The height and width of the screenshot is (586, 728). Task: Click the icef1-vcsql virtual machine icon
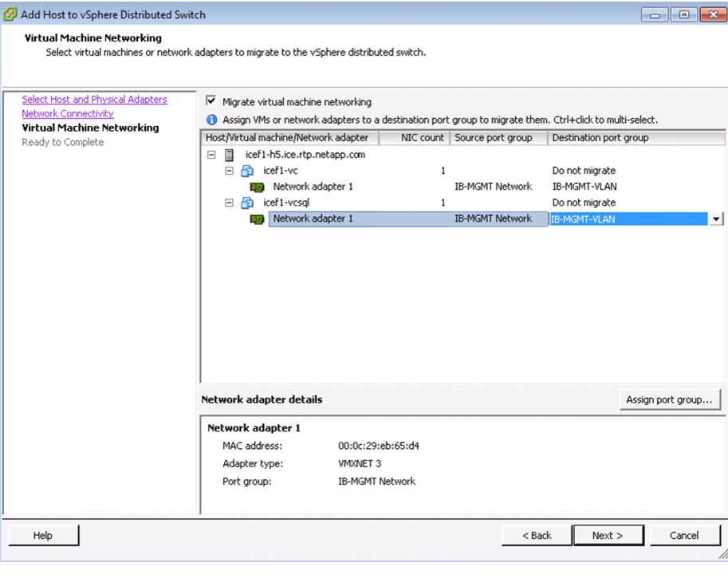tap(247, 203)
